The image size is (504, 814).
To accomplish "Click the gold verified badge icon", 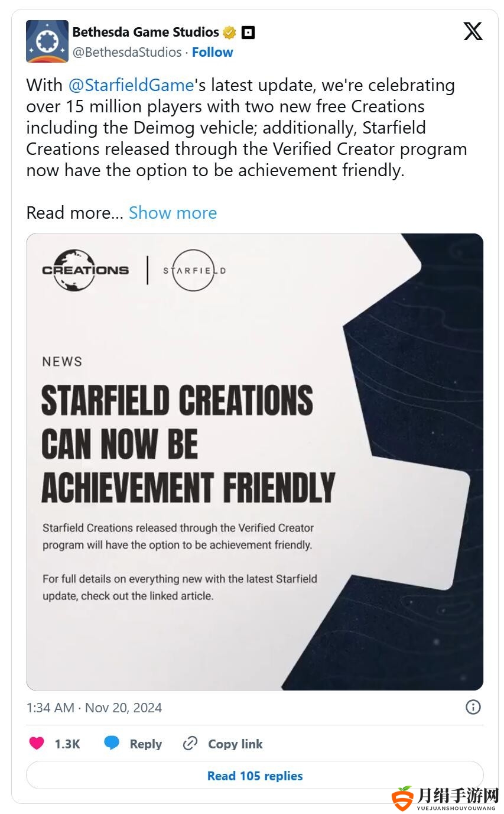I will 229,33.
